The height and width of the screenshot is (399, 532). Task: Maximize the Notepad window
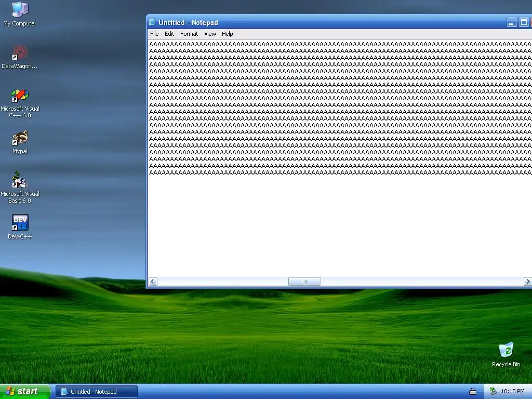pos(524,22)
